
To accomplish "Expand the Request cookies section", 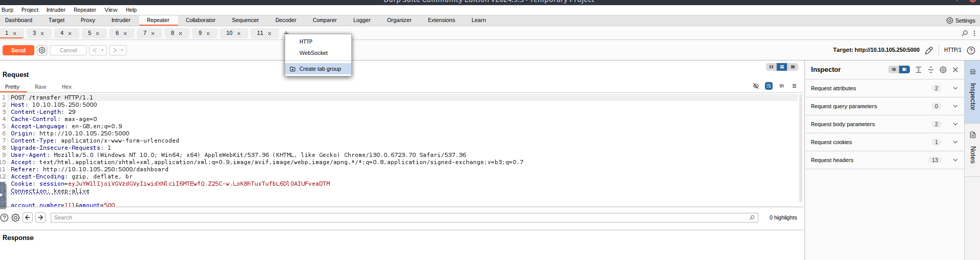I will pos(955,142).
